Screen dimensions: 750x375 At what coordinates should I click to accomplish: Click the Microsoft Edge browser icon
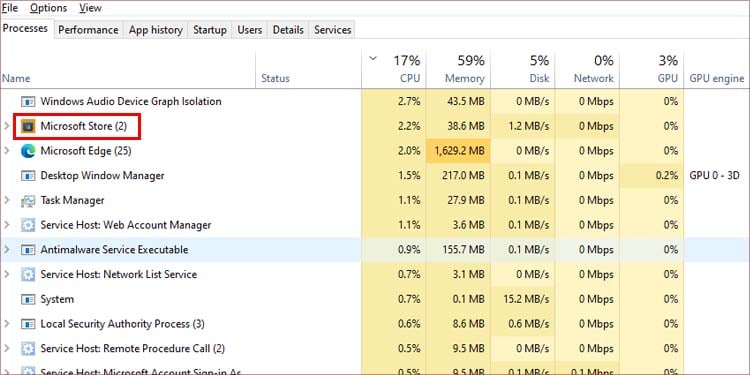point(28,151)
